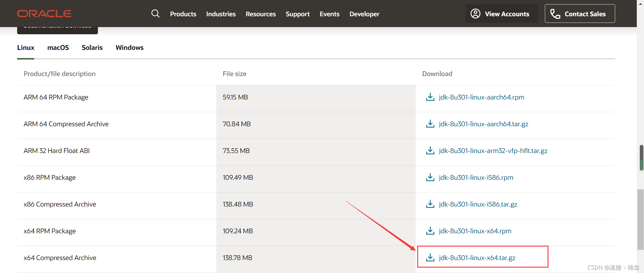Screen dimensions: 644x273
Task: Expand the Resources navigation menu
Action: point(260,14)
